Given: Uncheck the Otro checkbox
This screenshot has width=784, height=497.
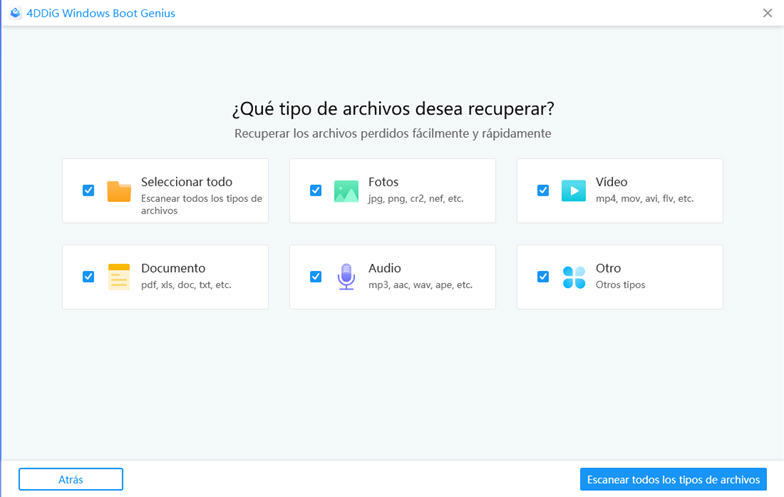Looking at the screenshot, I should coord(543,276).
